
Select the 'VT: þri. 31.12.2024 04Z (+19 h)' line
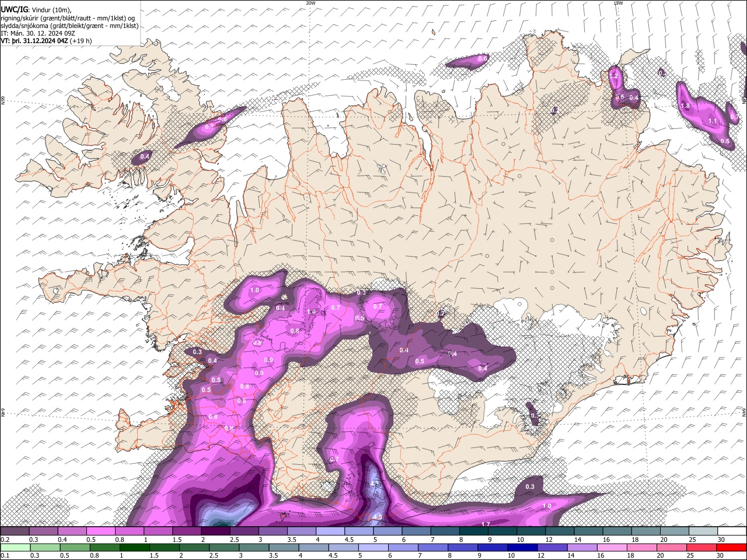click(x=47, y=41)
